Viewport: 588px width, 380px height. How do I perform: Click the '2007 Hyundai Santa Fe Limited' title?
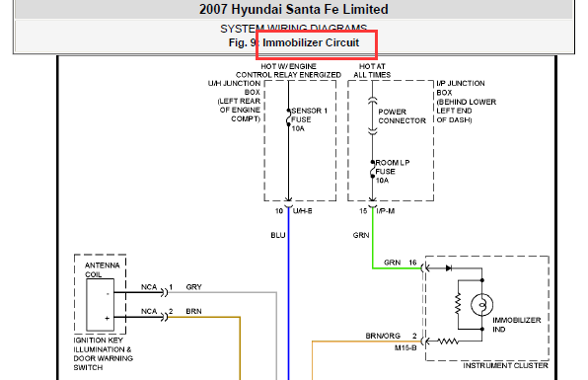point(294,9)
